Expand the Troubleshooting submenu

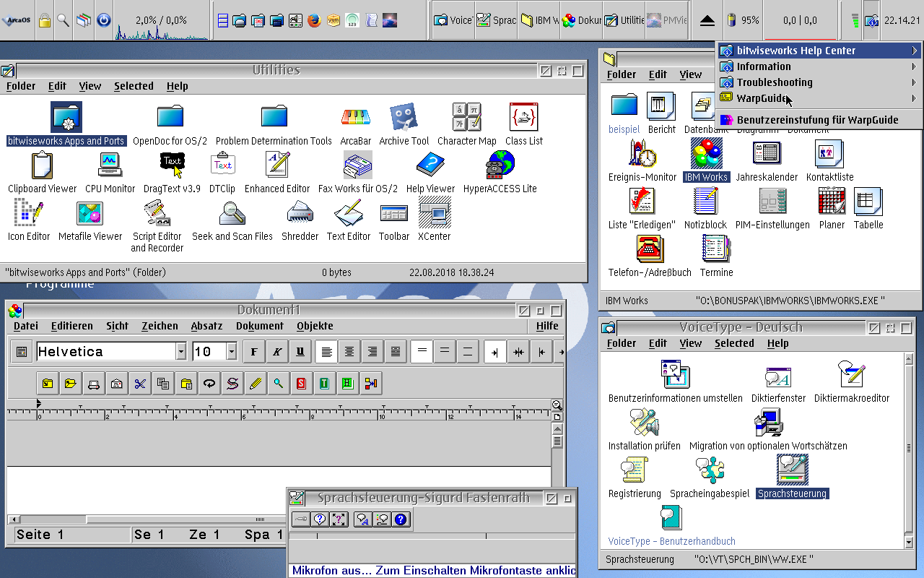click(819, 82)
